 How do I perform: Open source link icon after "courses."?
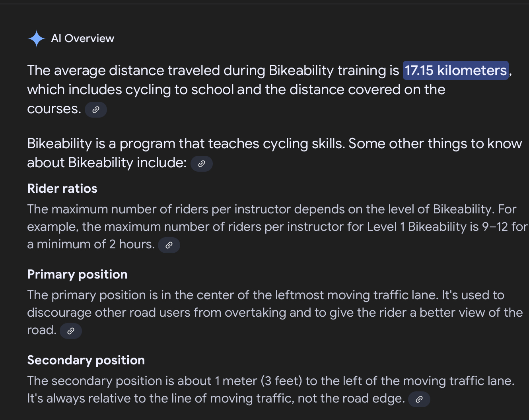point(96,110)
